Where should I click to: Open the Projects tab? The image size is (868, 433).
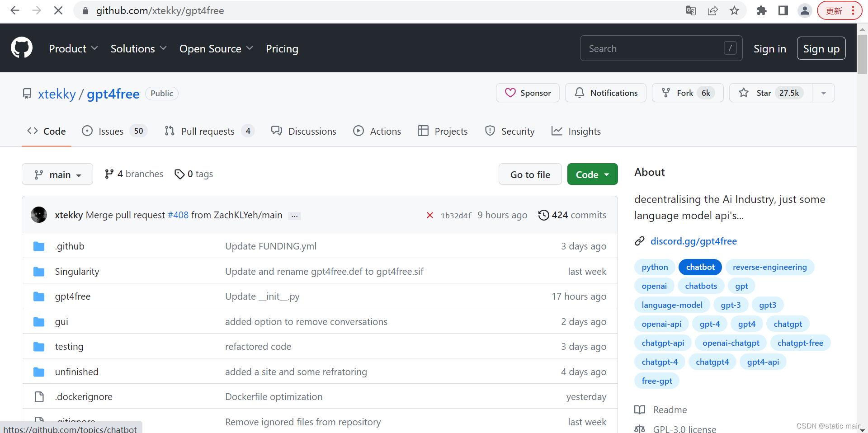(x=443, y=131)
